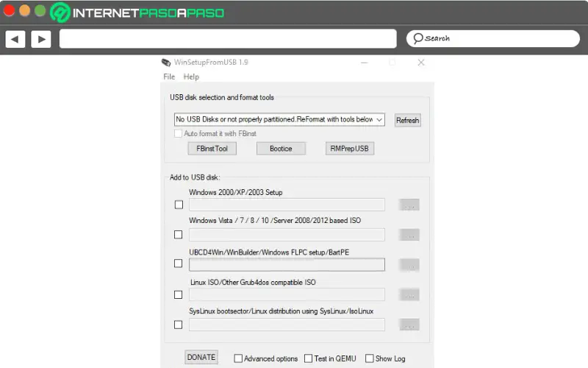Toggle Show Log checkbox
The height and width of the screenshot is (368, 588).
370,358
